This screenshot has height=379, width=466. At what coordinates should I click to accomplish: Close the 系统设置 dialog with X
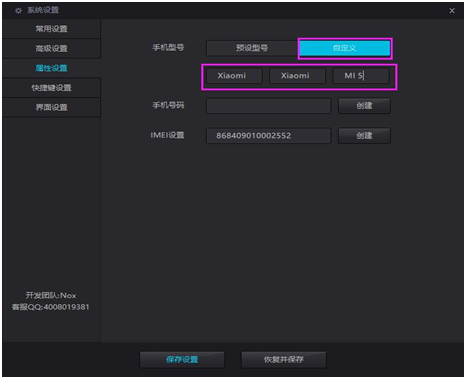pos(452,11)
